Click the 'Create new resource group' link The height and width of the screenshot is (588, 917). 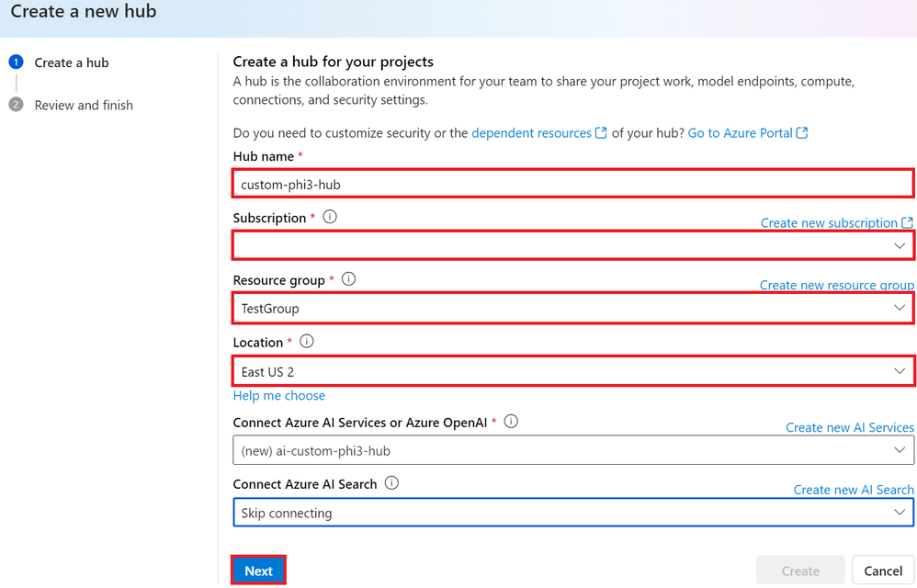(x=836, y=285)
